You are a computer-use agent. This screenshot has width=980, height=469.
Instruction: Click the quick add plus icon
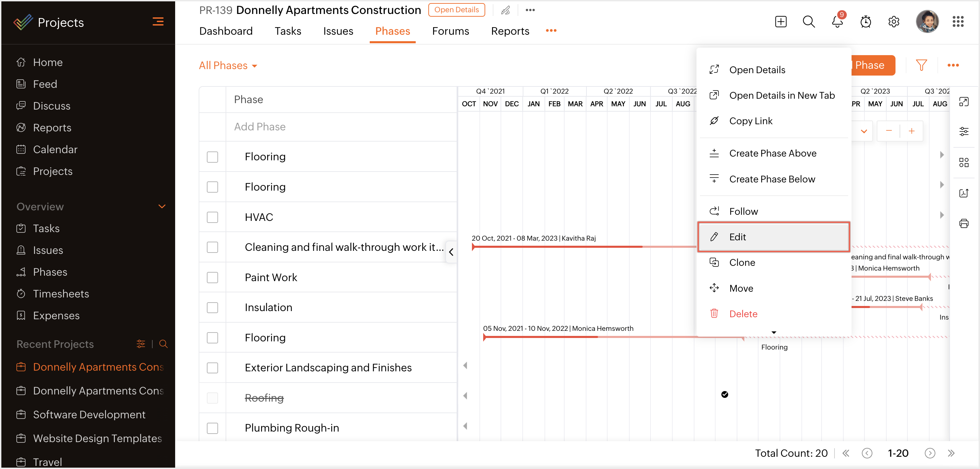[x=781, y=22]
